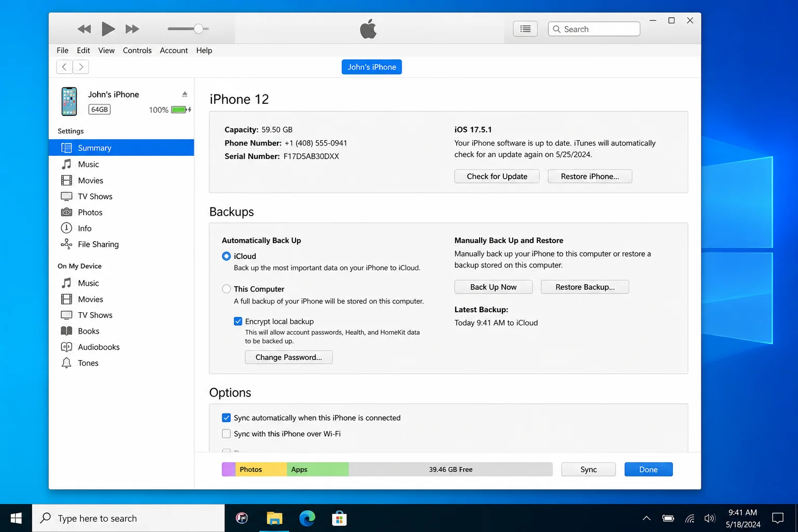Open Tones bell icon in sidebar
The width and height of the screenshot is (798, 532).
click(66, 363)
